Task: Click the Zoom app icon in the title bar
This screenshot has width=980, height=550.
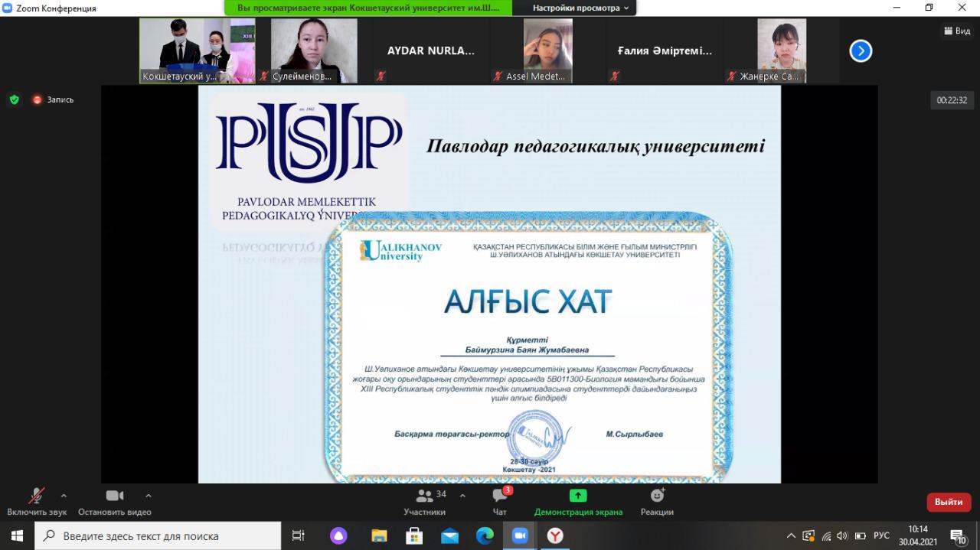Action: (x=8, y=8)
